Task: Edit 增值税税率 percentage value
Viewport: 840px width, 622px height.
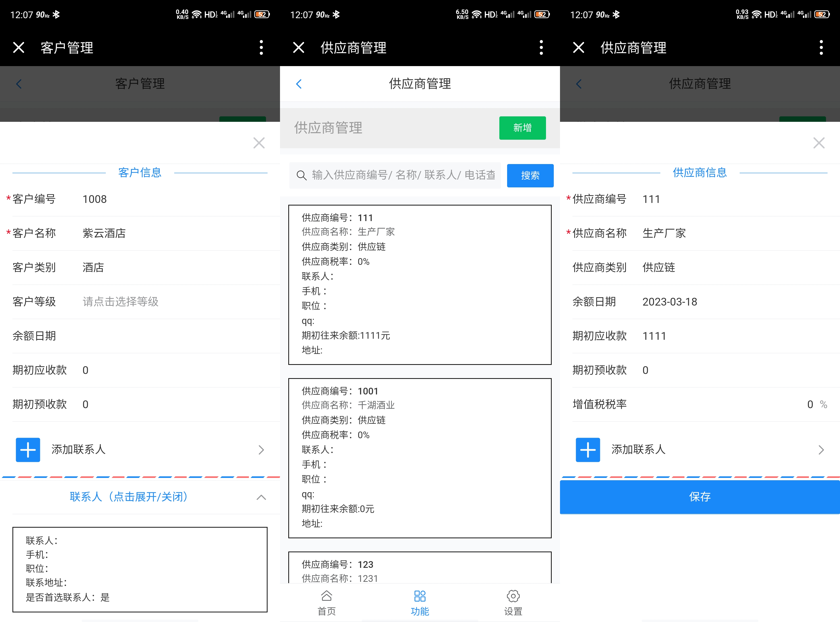Action: (810, 404)
